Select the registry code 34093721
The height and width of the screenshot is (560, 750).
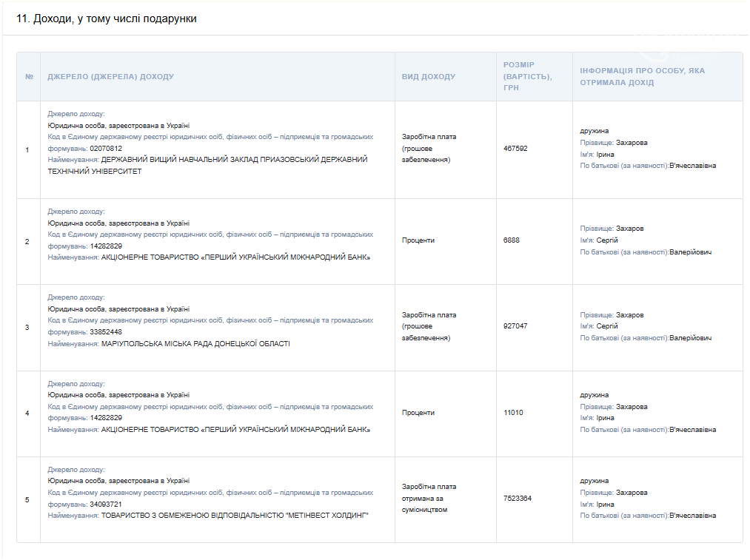tap(106, 505)
